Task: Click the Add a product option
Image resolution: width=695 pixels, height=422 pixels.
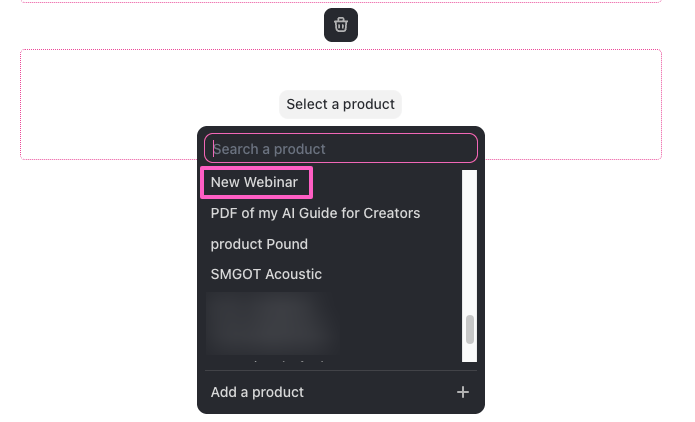Action: [x=258, y=392]
